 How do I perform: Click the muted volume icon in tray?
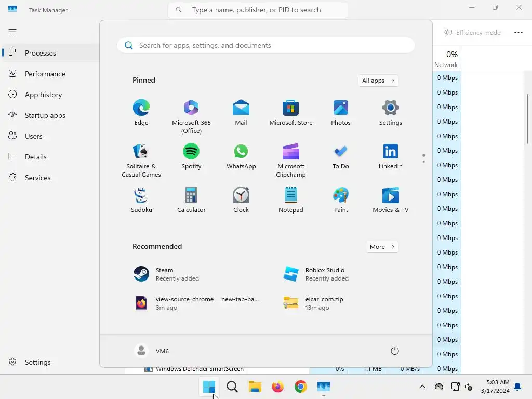click(x=469, y=387)
